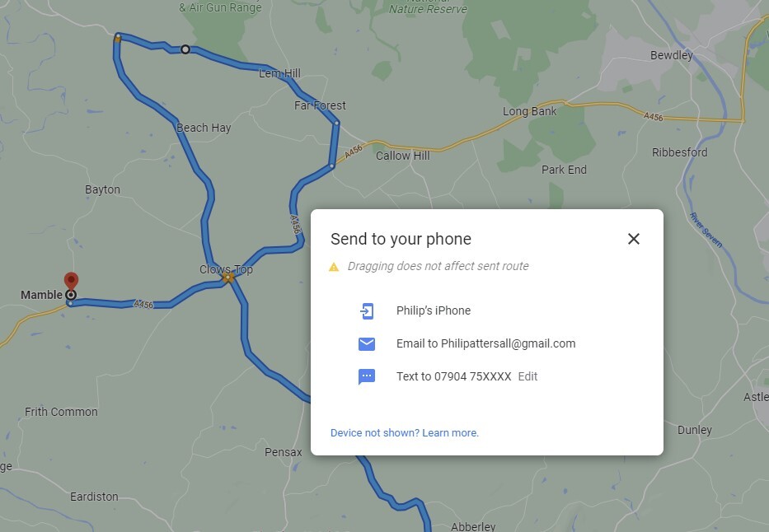Click the Clows Top junction marker
769x532 pixels.
coord(227,278)
